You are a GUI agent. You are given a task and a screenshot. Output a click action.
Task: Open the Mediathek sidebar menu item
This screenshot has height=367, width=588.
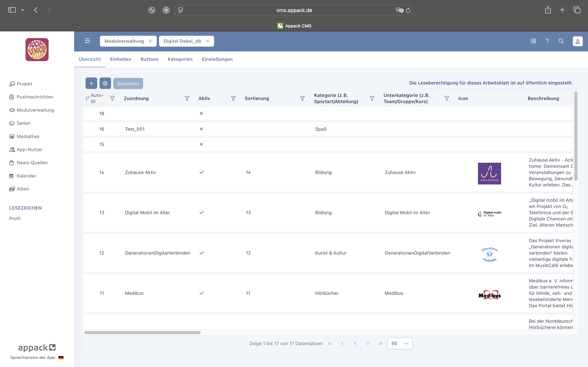(x=28, y=136)
